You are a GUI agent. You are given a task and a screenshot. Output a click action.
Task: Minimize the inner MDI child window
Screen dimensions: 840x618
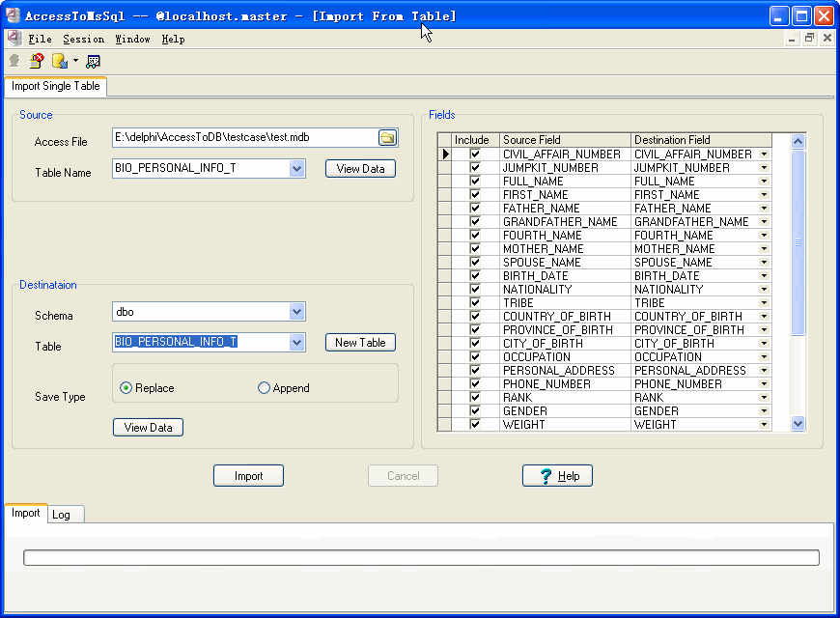(x=792, y=38)
